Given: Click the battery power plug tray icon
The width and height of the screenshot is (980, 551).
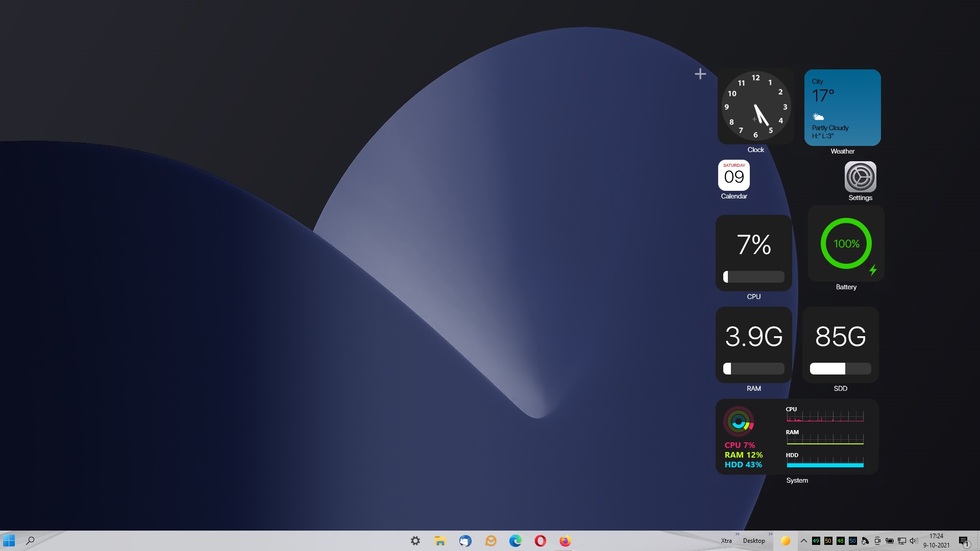Looking at the screenshot, I should coord(890,541).
